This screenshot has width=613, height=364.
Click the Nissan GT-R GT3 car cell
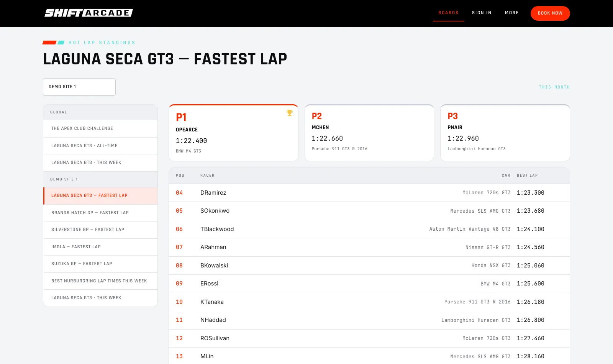click(x=488, y=248)
